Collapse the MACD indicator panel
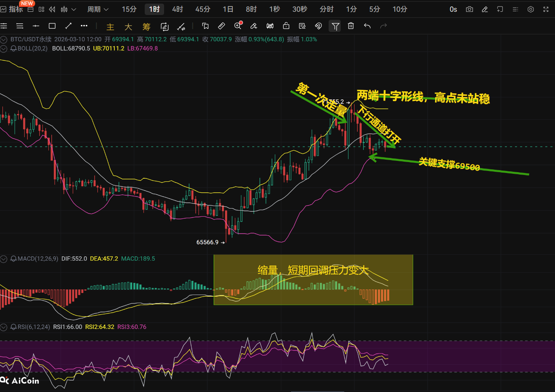The image size is (555, 392). 4,259
